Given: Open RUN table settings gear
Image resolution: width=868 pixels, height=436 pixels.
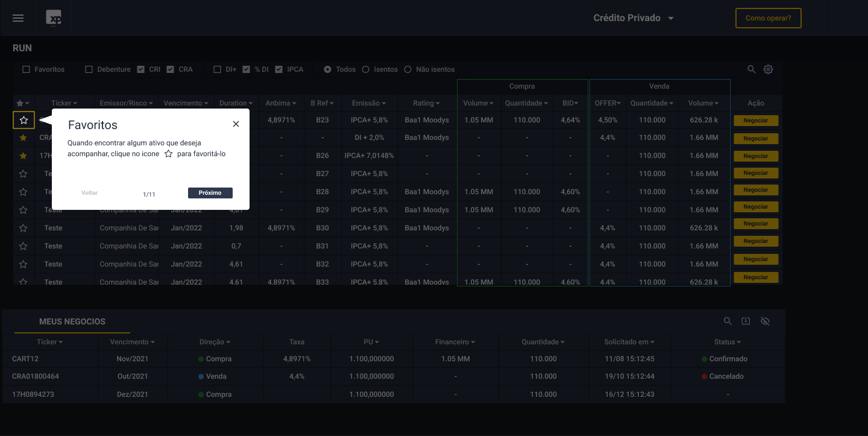Looking at the screenshot, I should coord(768,69).
